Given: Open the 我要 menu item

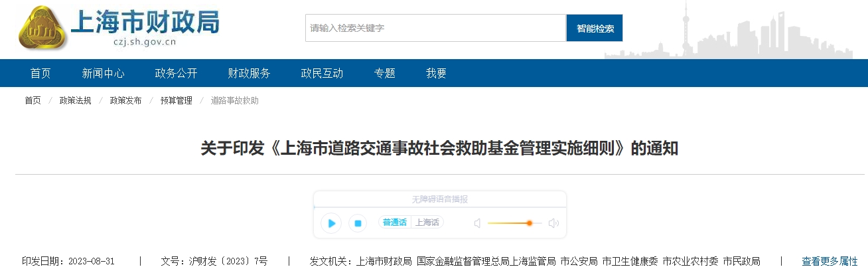Looking at the screenshot, I should tap(436, 73).
